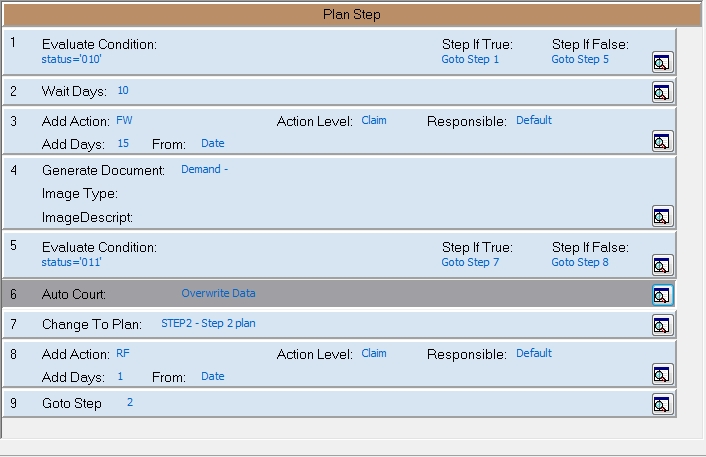706x457 pixels.
Task: Click magnifier icon for Generate Document step
Action: pos(661,216)
